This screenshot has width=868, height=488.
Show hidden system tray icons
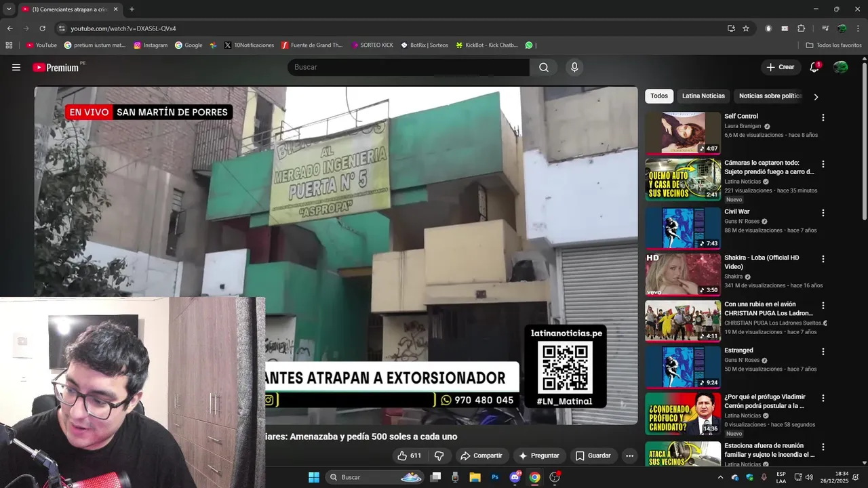click(720, 477)
